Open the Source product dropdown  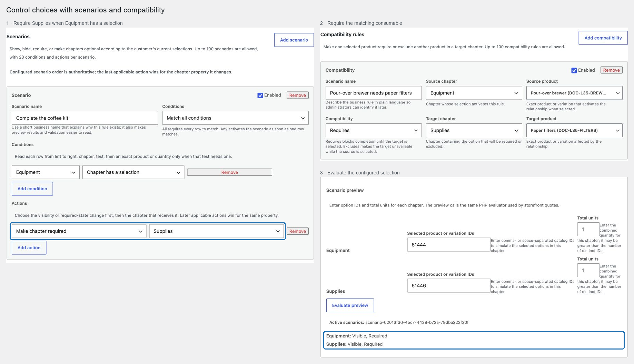tap(574, 93)
